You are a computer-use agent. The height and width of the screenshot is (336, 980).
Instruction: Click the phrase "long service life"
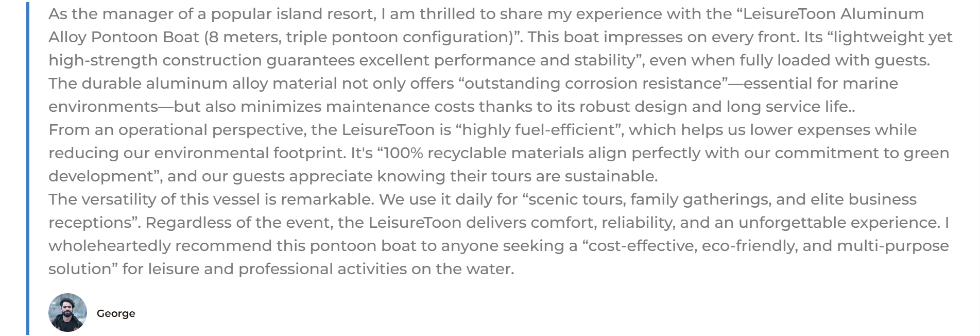[x=787, y=107]
